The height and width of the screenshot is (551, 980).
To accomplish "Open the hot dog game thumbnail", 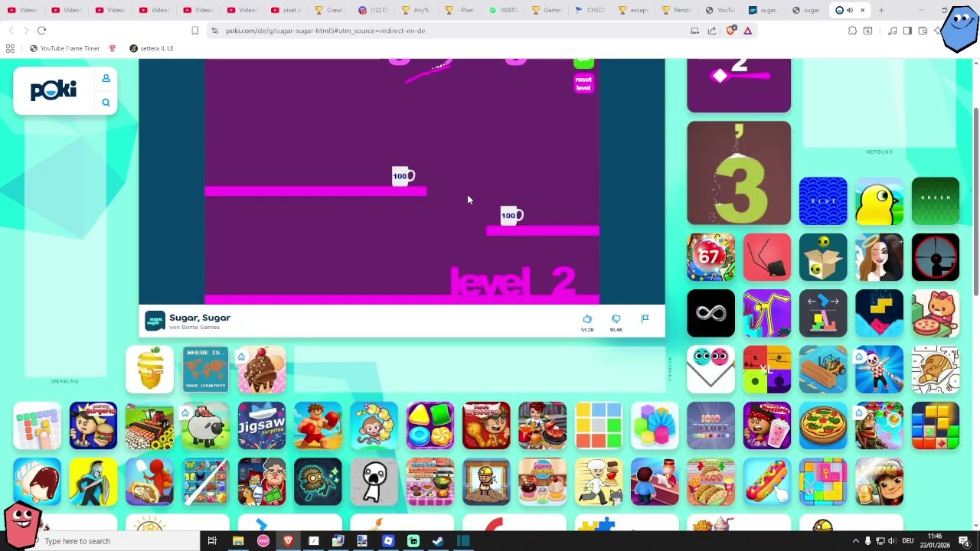I will pos(767,481).
